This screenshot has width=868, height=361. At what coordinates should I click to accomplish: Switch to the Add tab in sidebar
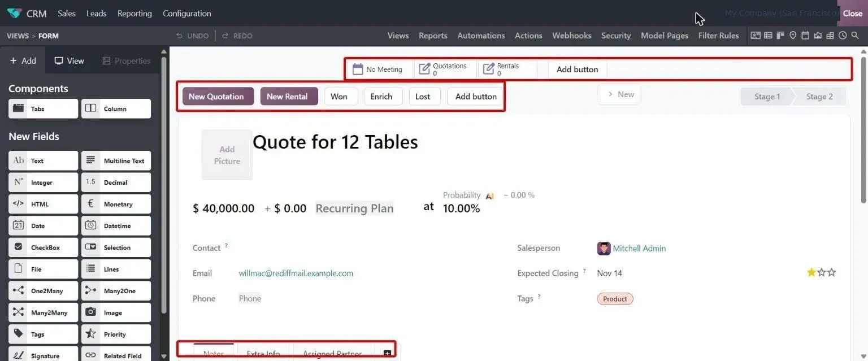point(23,61)
